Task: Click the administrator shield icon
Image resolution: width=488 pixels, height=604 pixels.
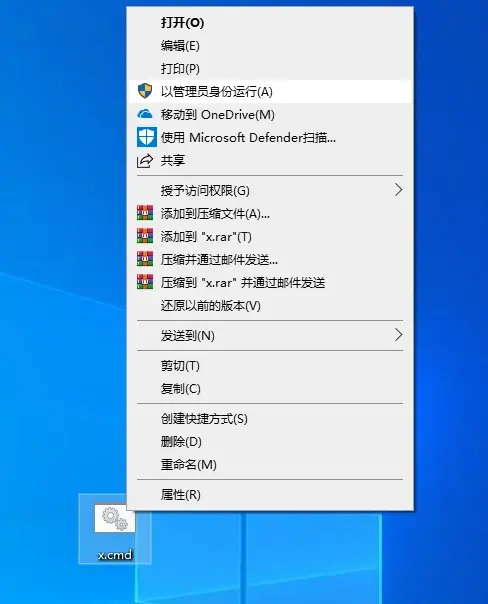Action: (145, 91)
